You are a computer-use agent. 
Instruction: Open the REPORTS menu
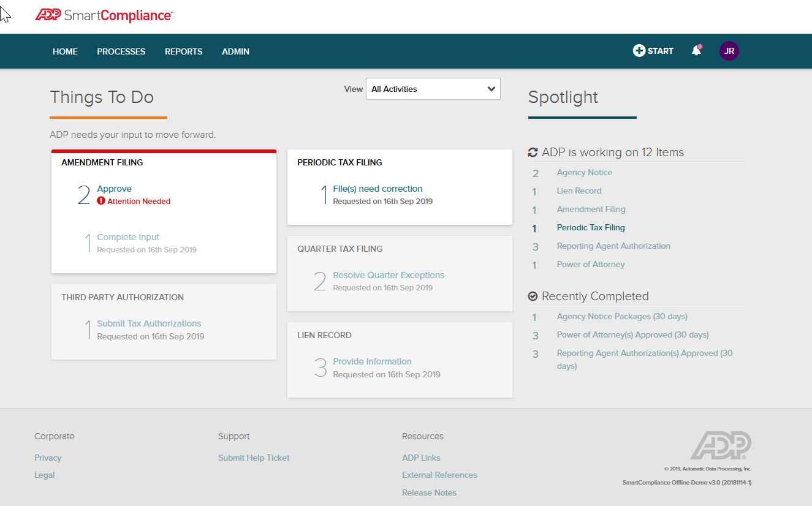(x=183, y=51)
